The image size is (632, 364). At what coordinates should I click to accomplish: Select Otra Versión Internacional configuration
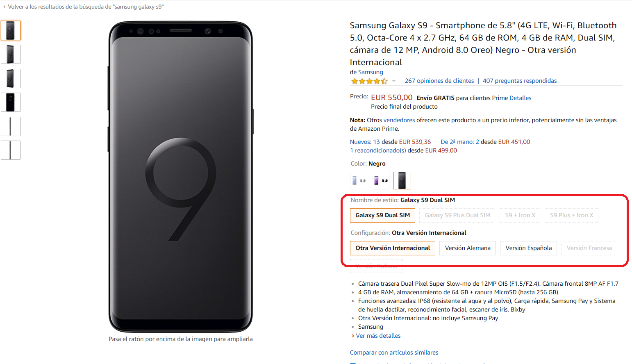[392, 248]
